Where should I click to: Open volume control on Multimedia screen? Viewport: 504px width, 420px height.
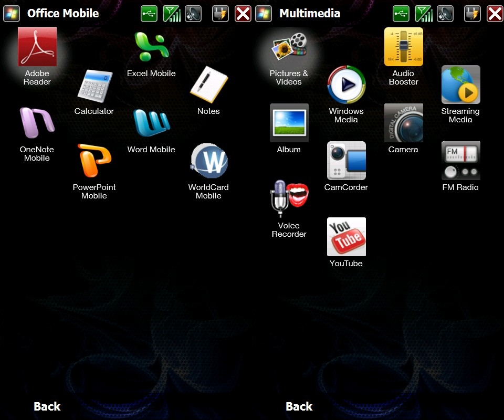445,14
